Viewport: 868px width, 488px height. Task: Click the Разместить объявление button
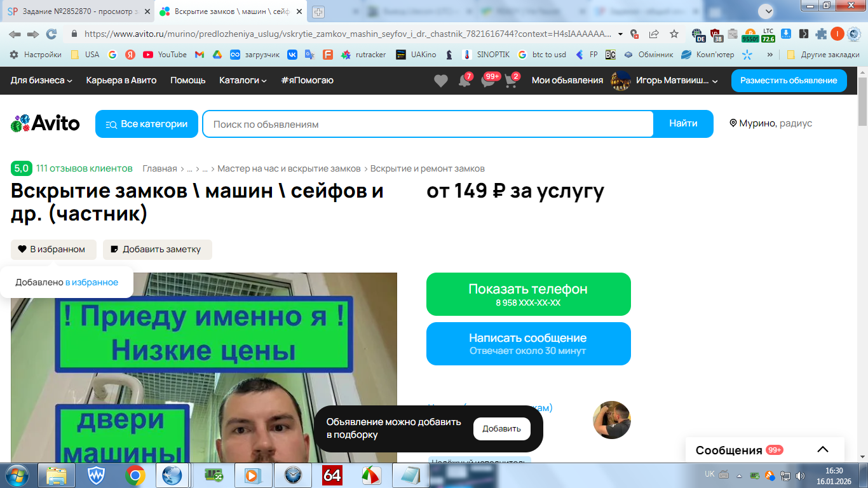(x=789, y=81)
